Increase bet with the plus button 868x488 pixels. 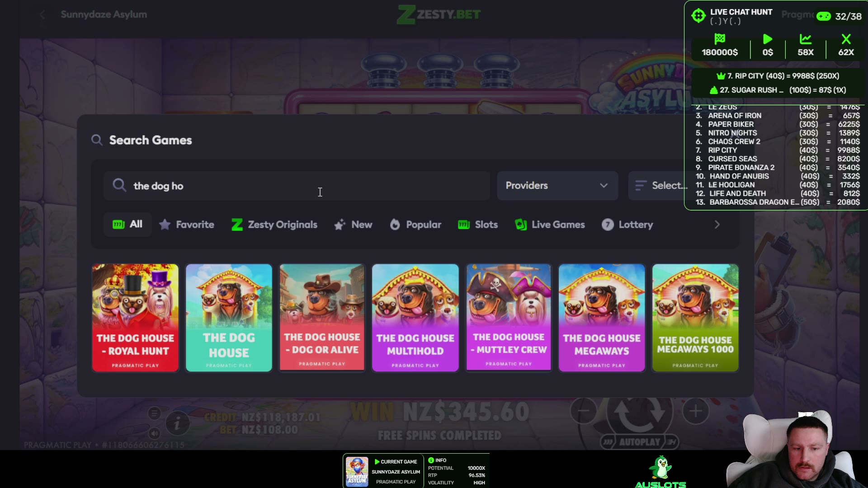pyautogui.click(x=696, y=411)
